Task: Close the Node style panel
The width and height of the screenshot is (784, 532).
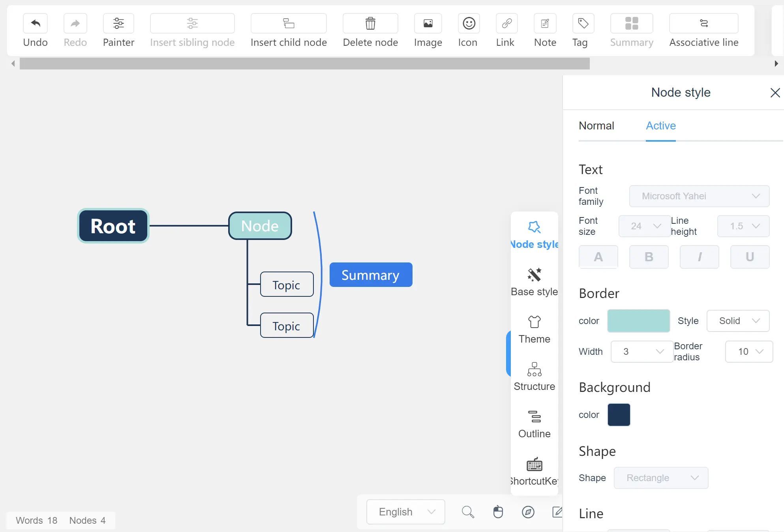Action: pos(775,93)
